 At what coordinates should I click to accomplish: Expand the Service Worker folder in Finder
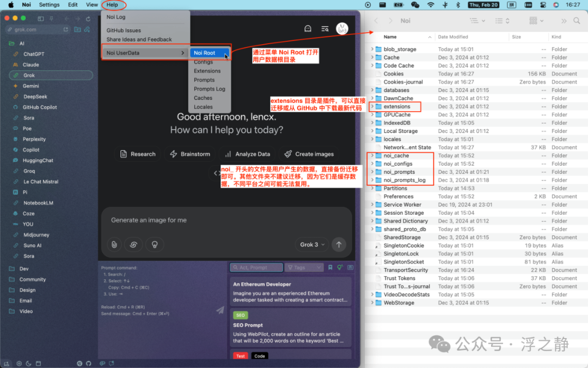point(372,204)
